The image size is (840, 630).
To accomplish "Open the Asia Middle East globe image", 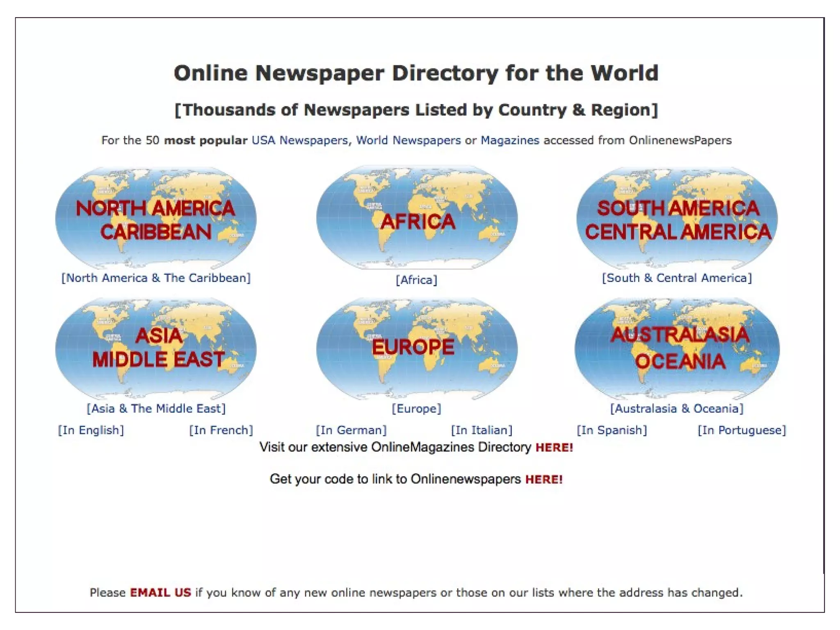I will tap(156, 348).
